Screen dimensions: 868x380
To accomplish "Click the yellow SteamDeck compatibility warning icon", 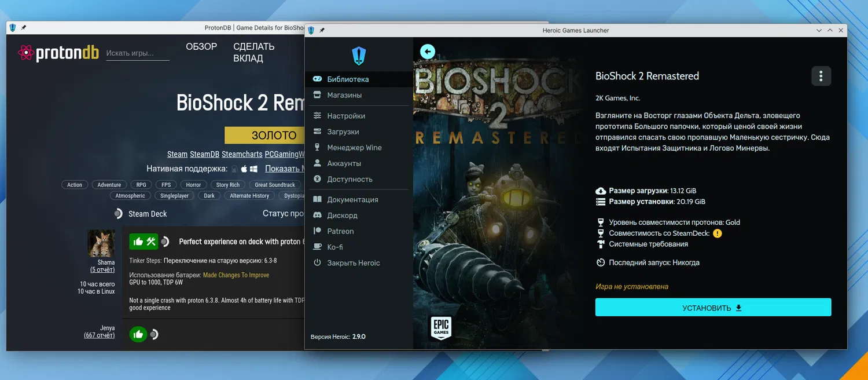I will [x=717, y=233].
